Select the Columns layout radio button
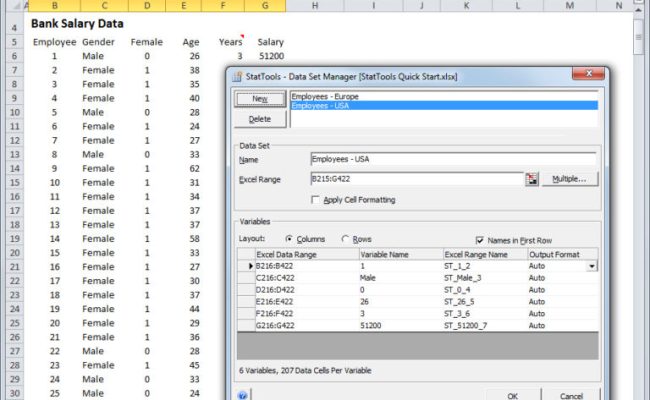650x400 pixels. coord(289,239)
